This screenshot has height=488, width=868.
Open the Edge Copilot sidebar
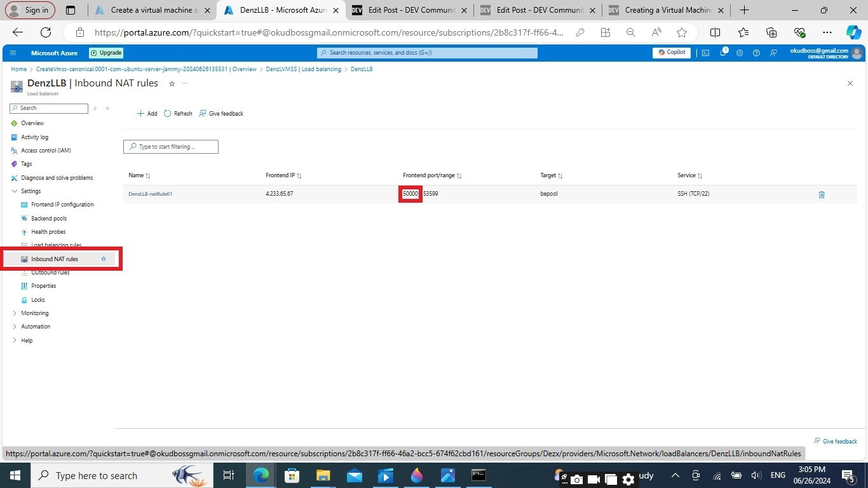pyautogui.click(x=853, y=32)
